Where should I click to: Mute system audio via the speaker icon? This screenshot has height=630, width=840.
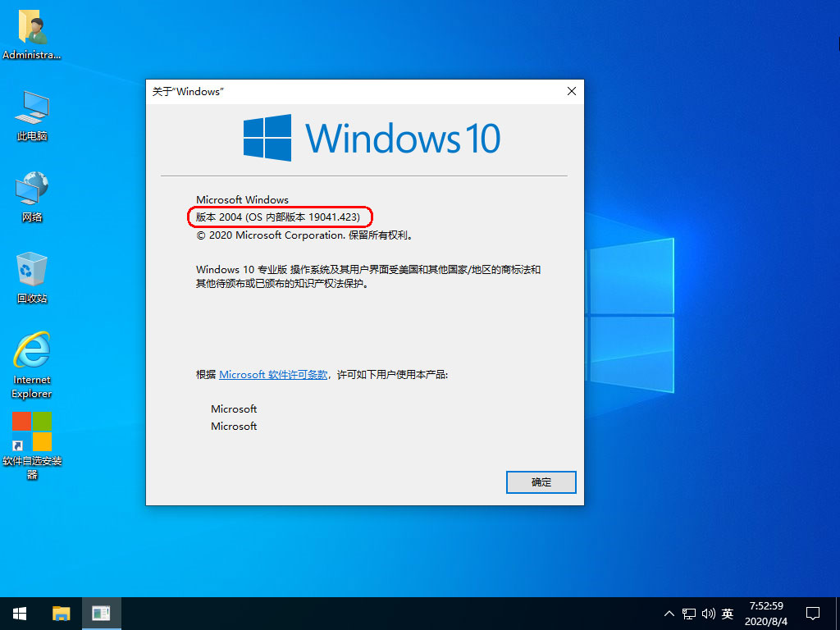click(707, 613)
